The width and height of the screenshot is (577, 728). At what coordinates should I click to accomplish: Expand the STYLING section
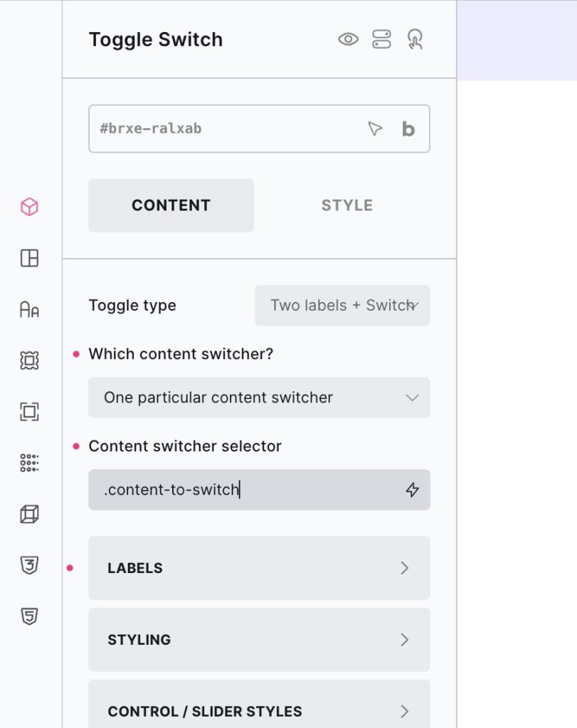pyautogui.click(x=259, y=639)
